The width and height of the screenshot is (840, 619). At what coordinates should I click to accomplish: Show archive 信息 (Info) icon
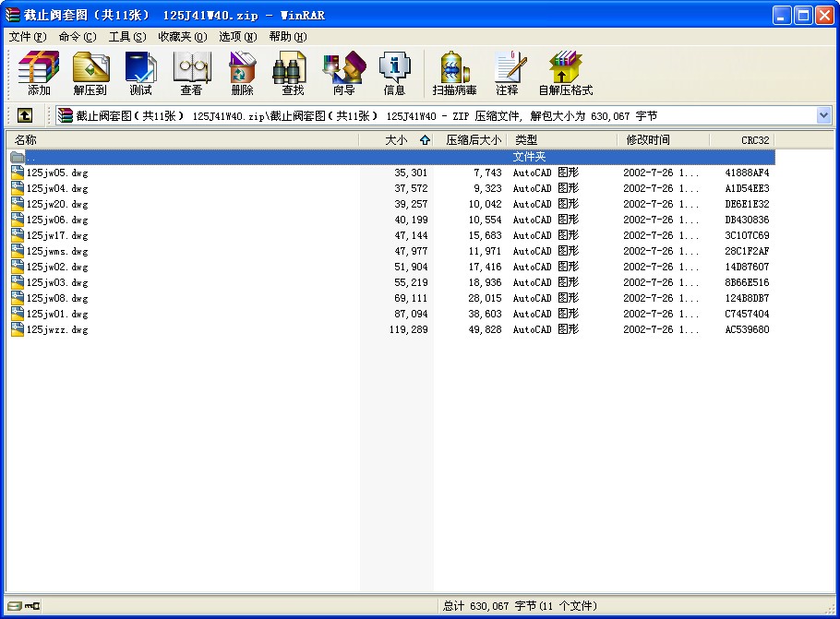point(394,73)
